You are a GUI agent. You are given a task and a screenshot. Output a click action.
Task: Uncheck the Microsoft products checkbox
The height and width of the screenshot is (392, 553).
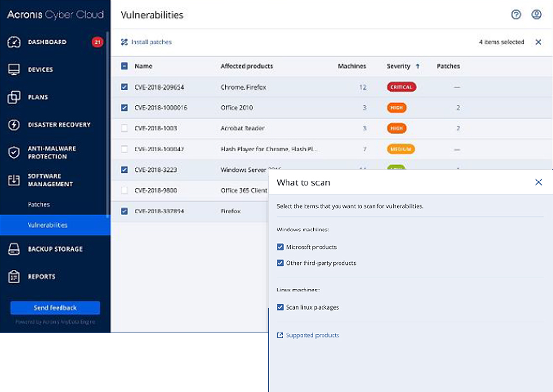pyautogui.click(x=280, y=247)
